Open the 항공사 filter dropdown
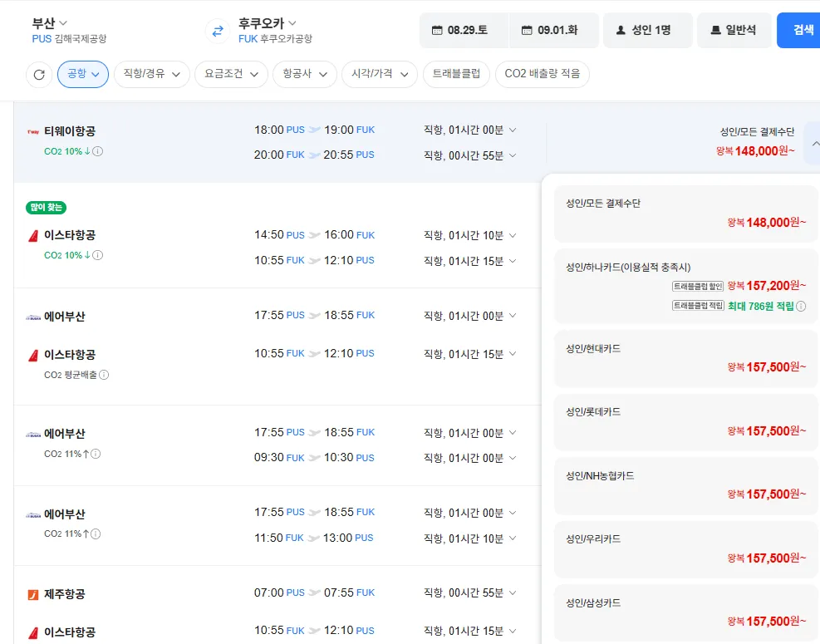This screenshot has height=644, width=820. pos(305,74)
